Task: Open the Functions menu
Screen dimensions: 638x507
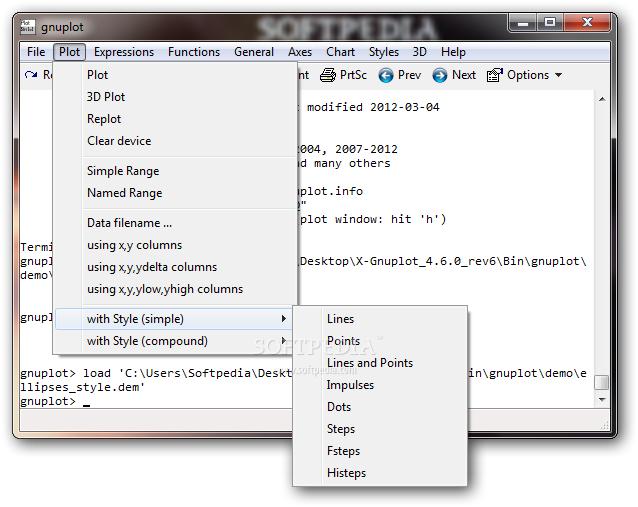Action: (x=194, y=52)
